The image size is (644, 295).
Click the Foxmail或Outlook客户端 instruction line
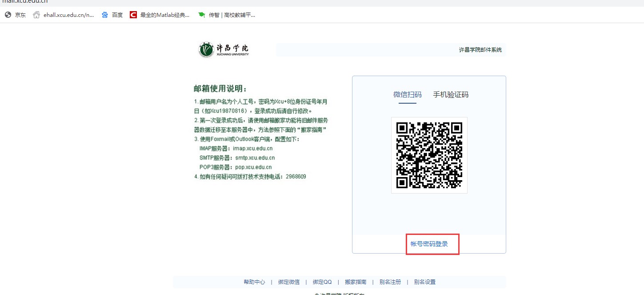pyautogui.click(x=247, y=139)
